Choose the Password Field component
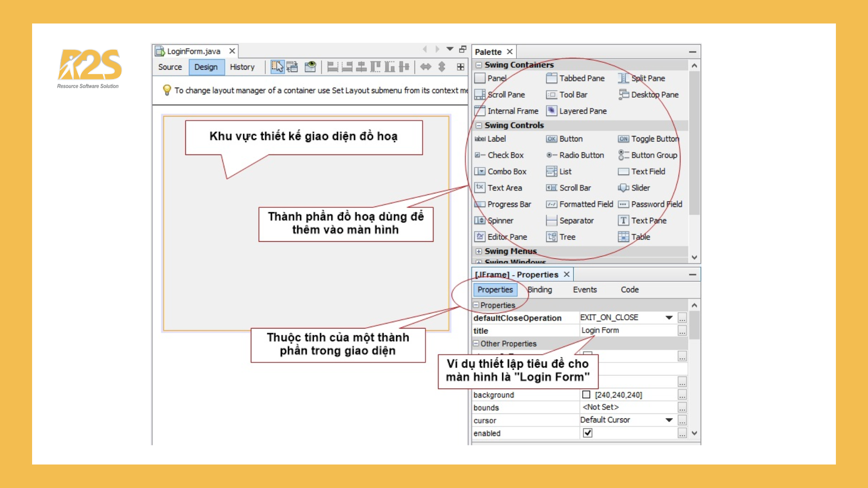The width and height of the screenshot is (868, 488). tap(650, 204)
